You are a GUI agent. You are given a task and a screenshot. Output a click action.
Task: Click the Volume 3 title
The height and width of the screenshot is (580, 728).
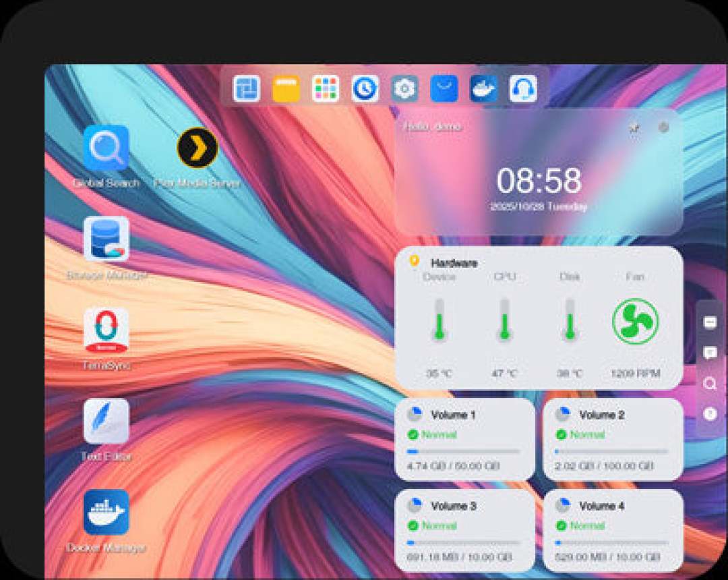tap(454, 506)
